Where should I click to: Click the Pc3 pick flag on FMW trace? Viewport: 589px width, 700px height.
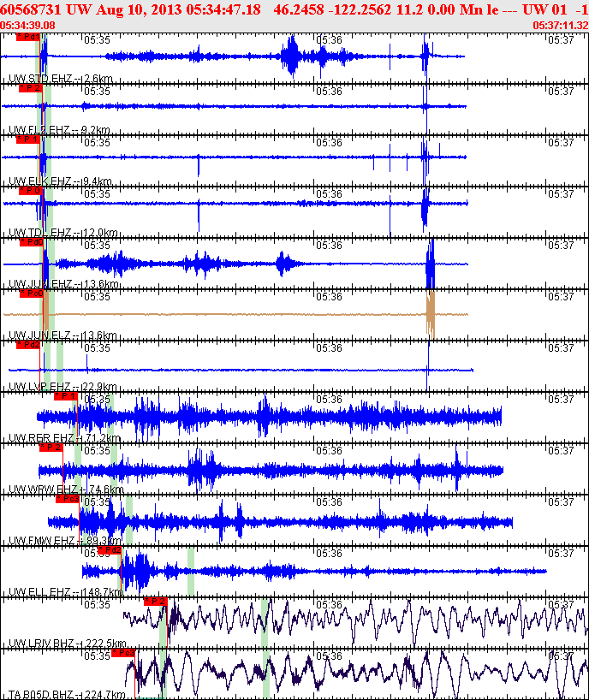click(68, 499)
